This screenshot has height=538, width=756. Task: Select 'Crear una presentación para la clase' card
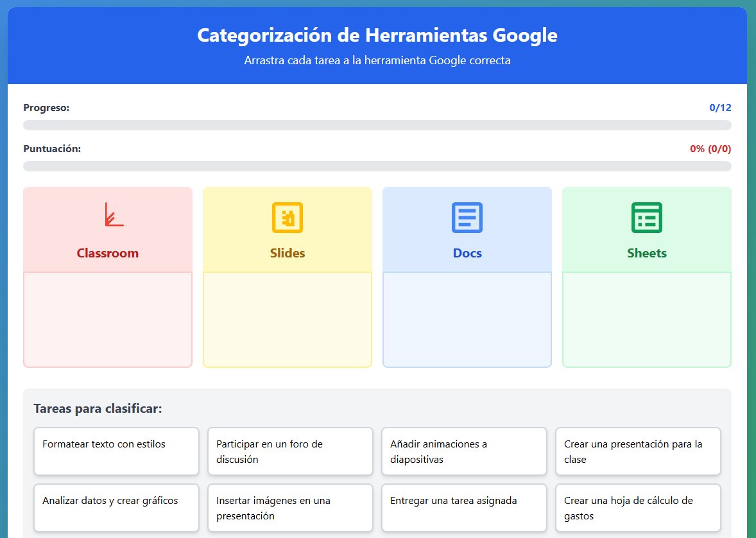(639, 451)
